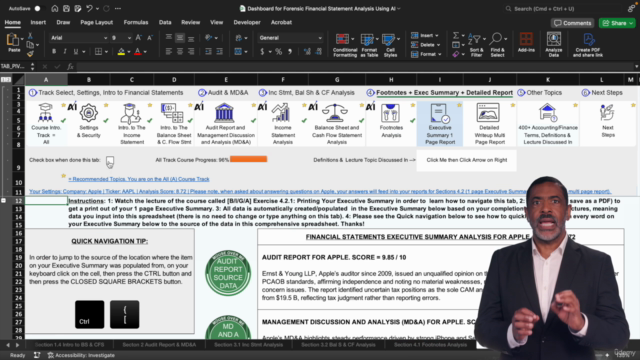This screenshot has width=640, height=360.
Task: Click Percent Style button
Action: pyautogui.click(x=278, y=52)
